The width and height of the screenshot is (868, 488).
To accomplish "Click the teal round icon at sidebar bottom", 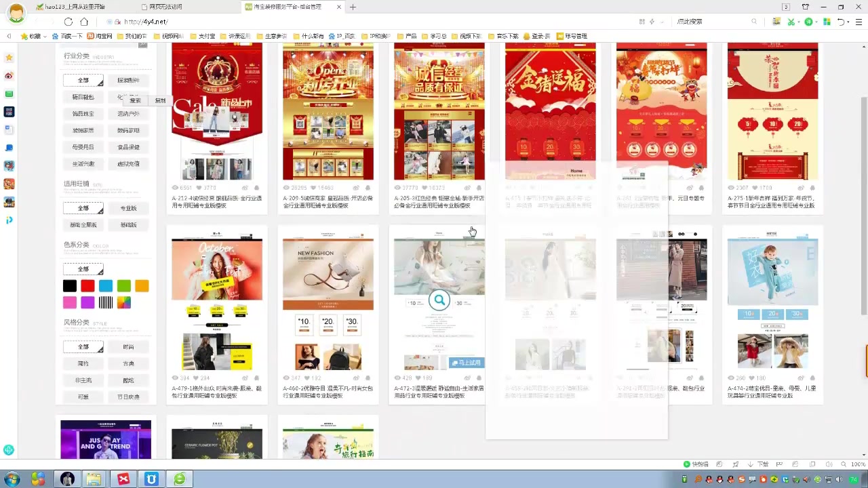I will [x=9, y=449].
